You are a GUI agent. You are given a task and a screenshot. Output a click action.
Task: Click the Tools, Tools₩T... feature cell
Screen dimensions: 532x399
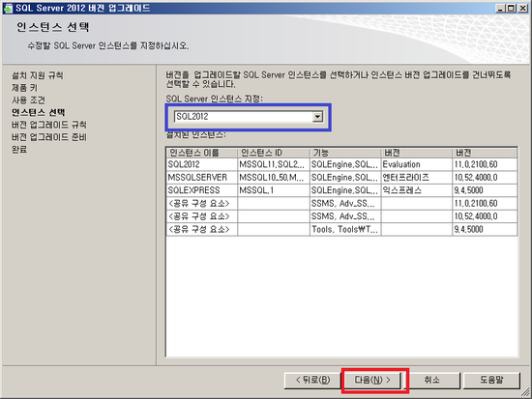[345, 230]
